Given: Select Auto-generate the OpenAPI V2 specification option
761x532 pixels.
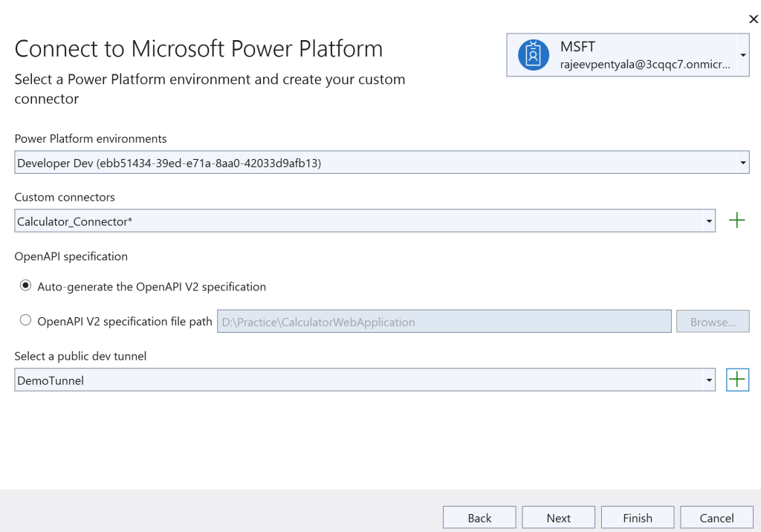Looking at the screenshot, I should click(x=26, y=286).
